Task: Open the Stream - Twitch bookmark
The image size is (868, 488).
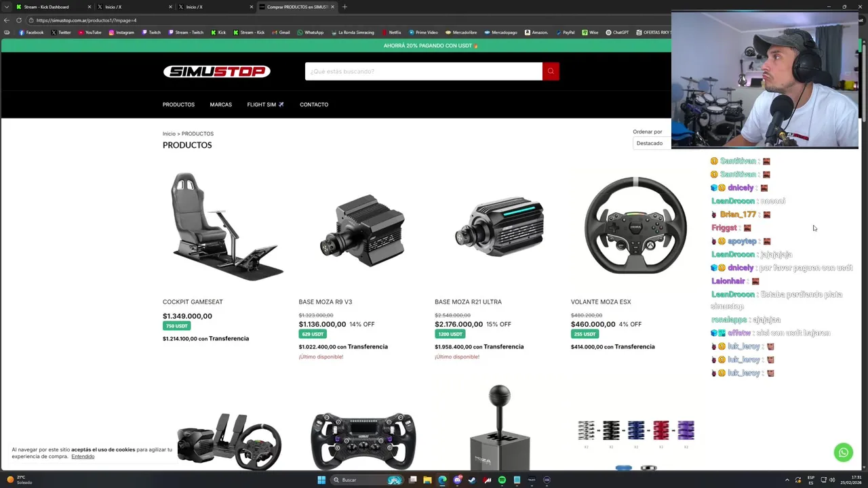Action: point(186,33)
